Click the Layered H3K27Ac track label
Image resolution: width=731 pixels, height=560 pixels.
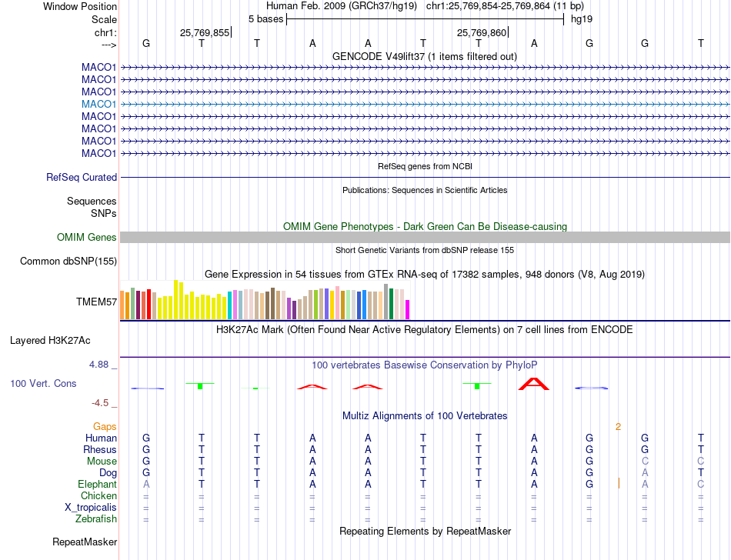[50, 341]
